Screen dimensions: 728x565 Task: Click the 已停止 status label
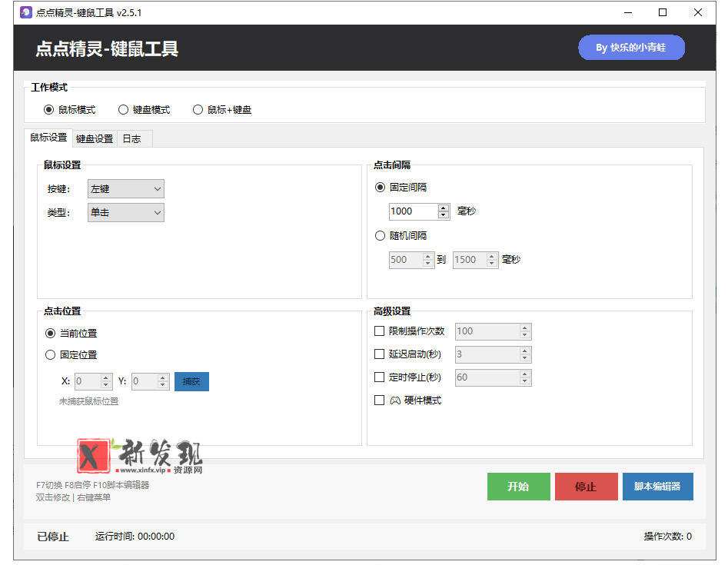click(x=53, y=537)
